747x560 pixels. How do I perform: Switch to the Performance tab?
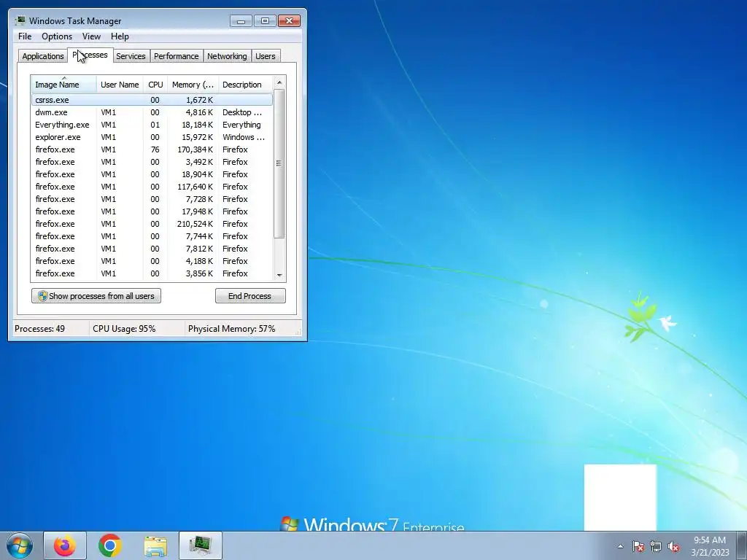click(177, 56)
